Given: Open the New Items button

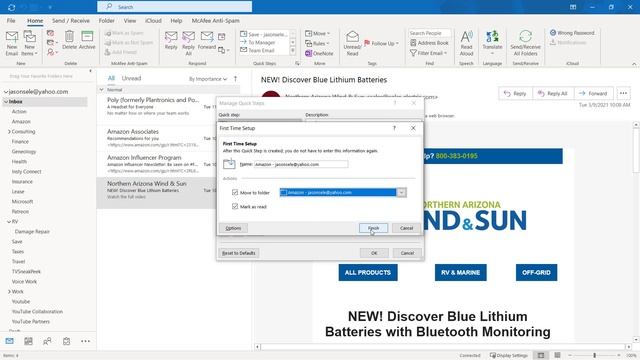Looking at the screenshot, I should coord(29,43).
